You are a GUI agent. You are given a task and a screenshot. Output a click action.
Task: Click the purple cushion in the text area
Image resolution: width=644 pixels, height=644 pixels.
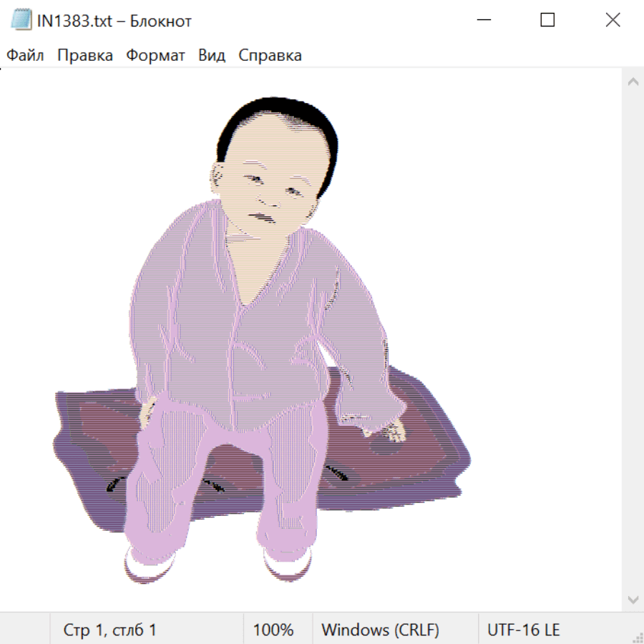point(422,465)
